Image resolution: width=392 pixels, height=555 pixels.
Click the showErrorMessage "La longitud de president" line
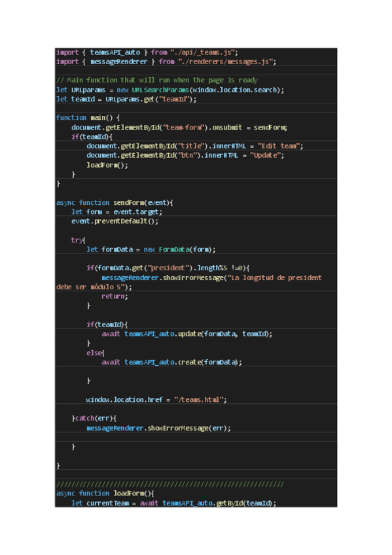click(211, 277)
